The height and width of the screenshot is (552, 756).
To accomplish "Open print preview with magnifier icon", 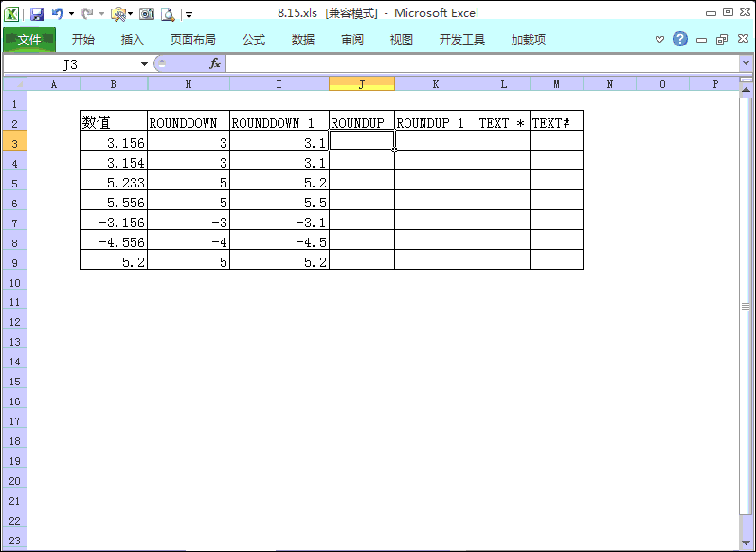I will (x=168, y=14).
